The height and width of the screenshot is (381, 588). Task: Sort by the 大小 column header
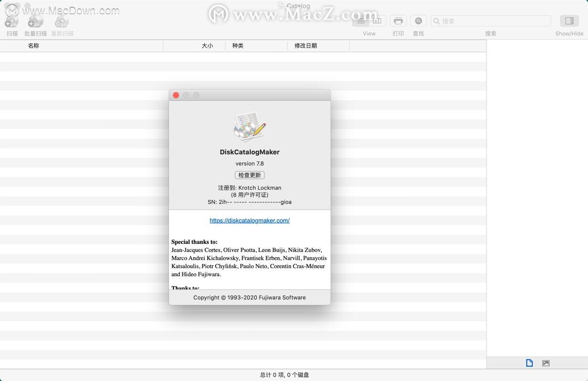pyautogui.click(x=207, y=46)
